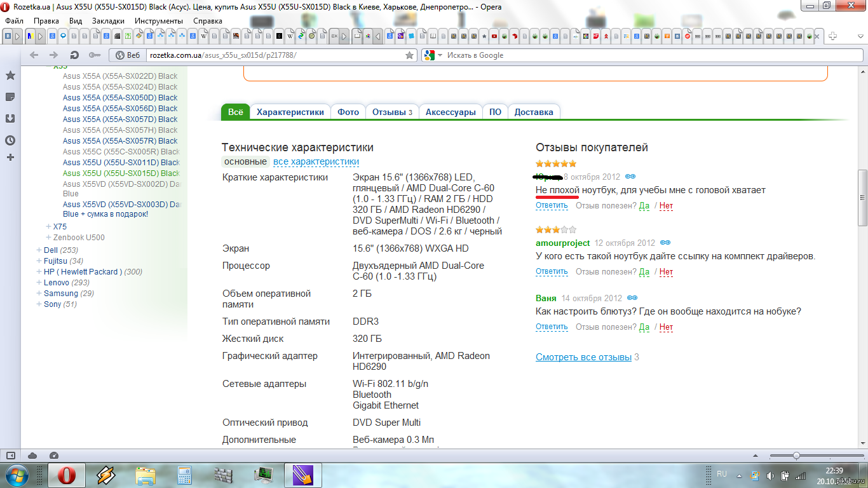Viewport: 868px width, 488px height.
Task: Expand the Dell category in the tree
Action: pos(39,250)
